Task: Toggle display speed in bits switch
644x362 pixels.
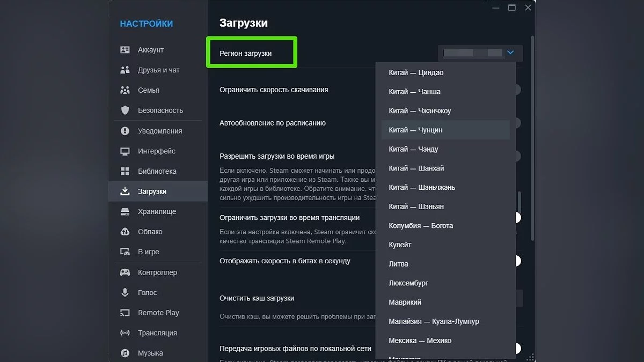Action: (x=518, y=261)
